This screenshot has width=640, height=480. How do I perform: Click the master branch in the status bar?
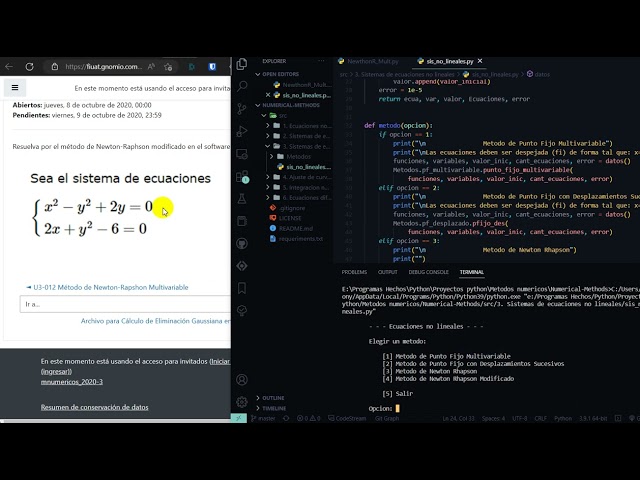tap(263, 418)
